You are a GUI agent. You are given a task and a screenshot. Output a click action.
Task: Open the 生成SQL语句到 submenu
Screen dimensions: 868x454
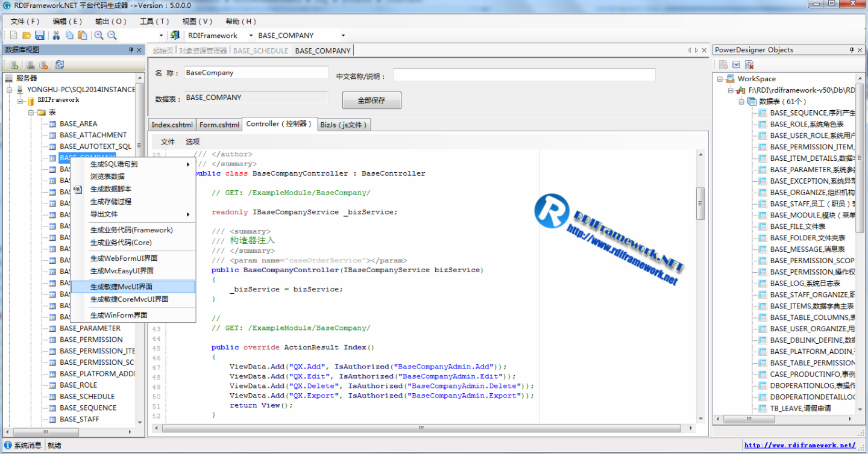[133, 164]
